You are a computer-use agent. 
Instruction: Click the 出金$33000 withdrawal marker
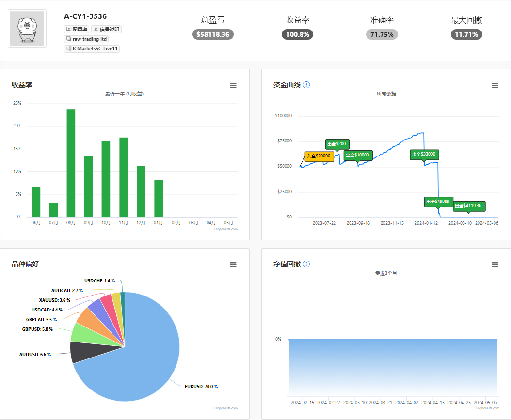[424, 155]
